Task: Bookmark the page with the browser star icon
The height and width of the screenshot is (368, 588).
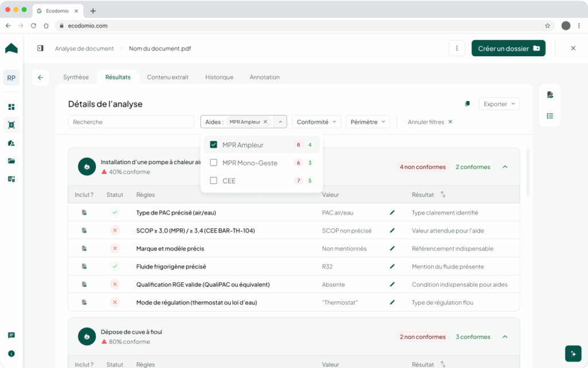Action: click(x=547, y=25)
